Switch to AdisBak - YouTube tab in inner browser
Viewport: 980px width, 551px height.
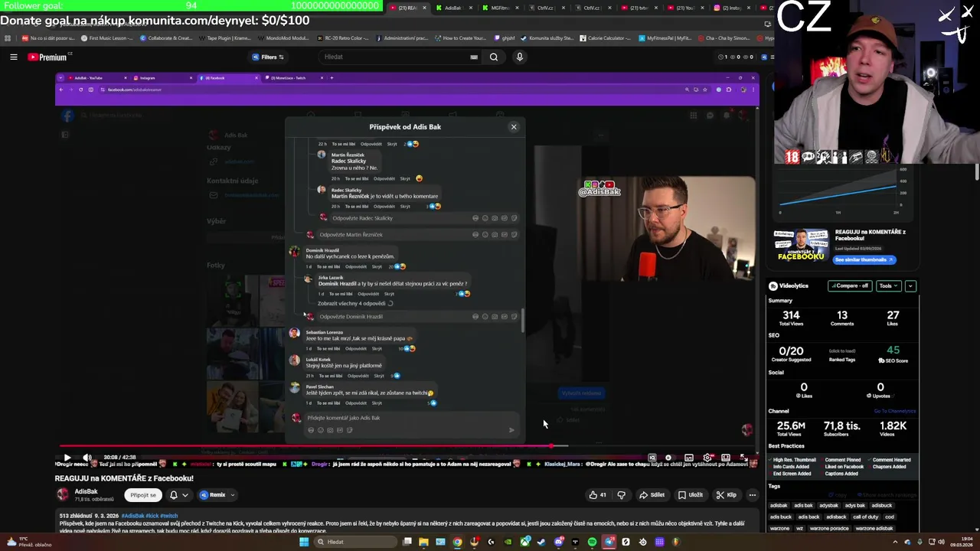[x=96, y=78]
